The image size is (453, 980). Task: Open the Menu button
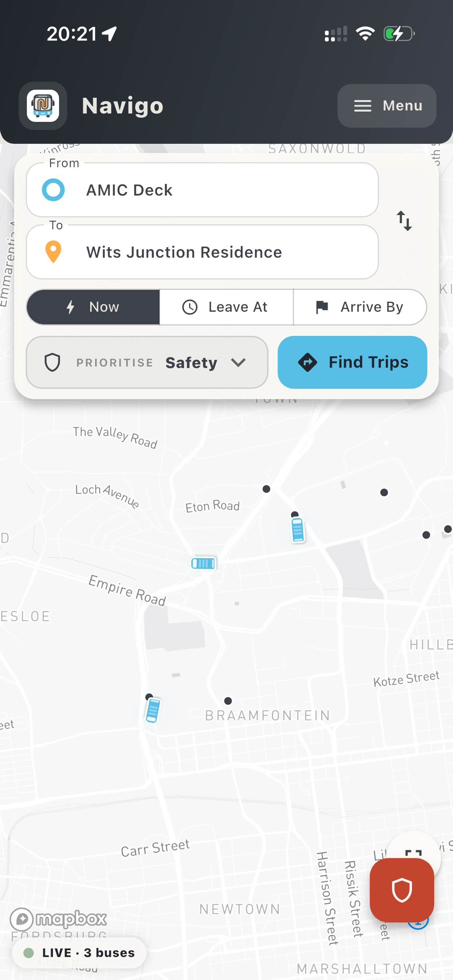click(387, 106)
